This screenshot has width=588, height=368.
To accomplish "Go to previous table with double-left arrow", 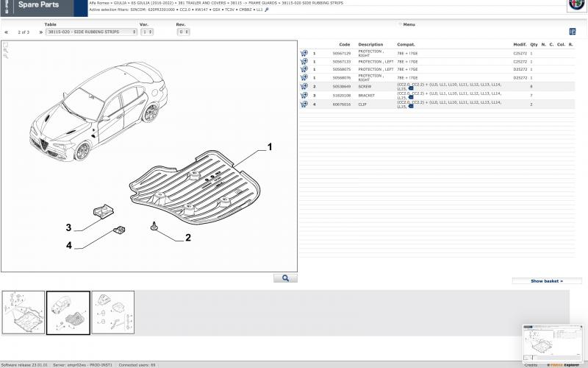I will tap(7, 32).
